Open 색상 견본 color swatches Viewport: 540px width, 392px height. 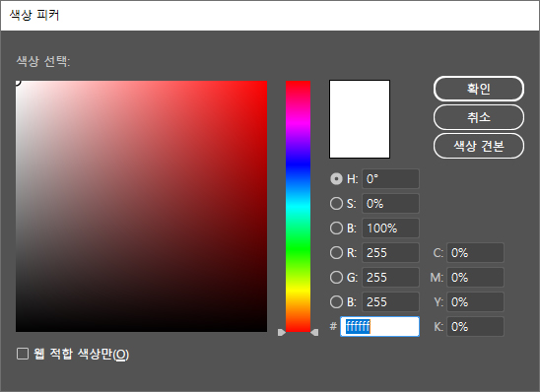[x=479, y=146]
